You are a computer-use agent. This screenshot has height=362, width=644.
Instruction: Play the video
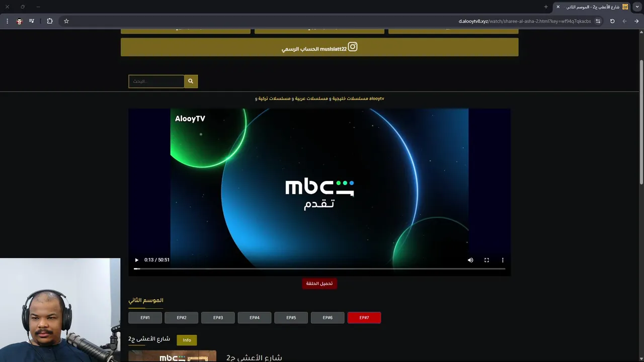coord(136,260)
